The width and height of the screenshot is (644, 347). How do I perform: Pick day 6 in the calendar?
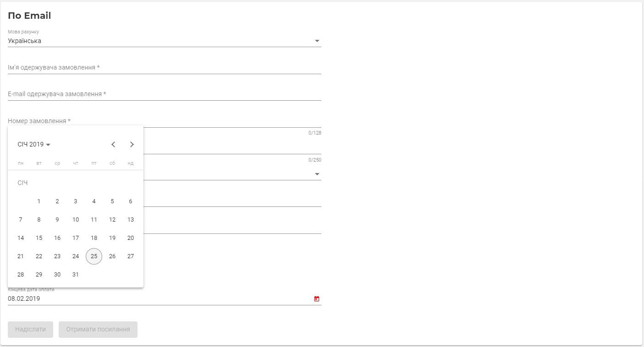[x=131, y=201]
